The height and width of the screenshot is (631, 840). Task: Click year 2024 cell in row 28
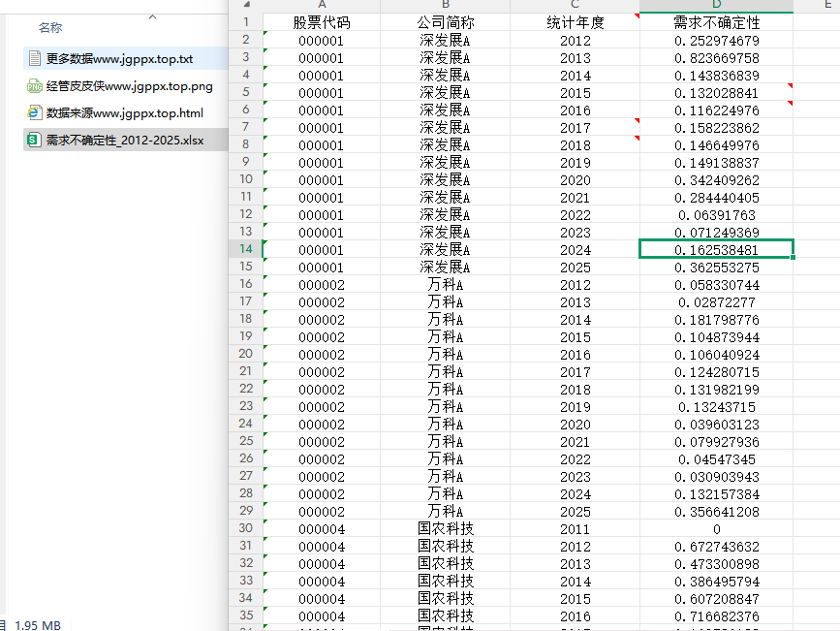point(575,494)
